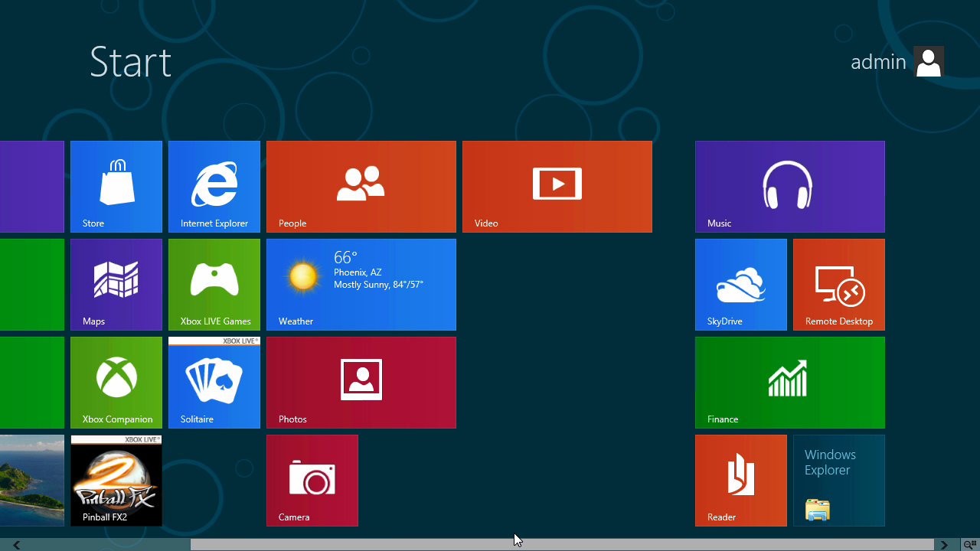Launch Internet Explorer tile
The image size is (980, 551).
[214, 187]
